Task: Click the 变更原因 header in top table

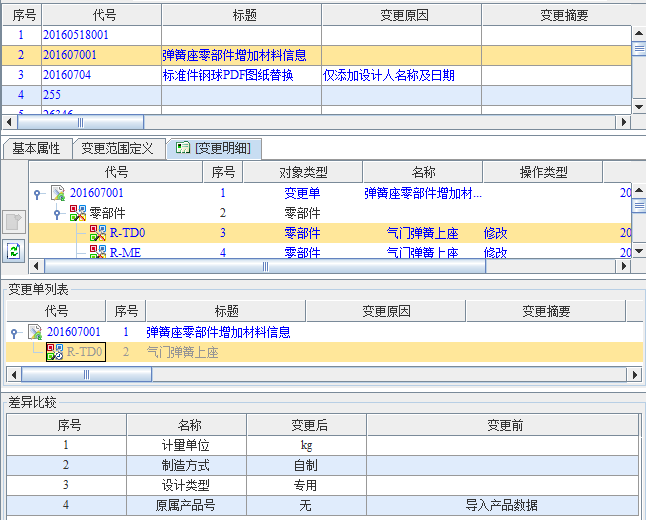Action: 402,15
